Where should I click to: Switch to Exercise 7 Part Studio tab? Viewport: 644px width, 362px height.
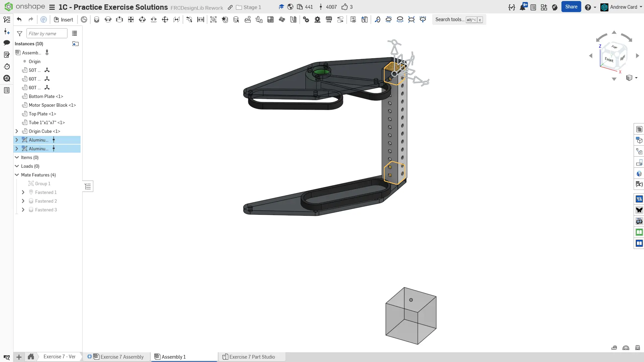252,357
